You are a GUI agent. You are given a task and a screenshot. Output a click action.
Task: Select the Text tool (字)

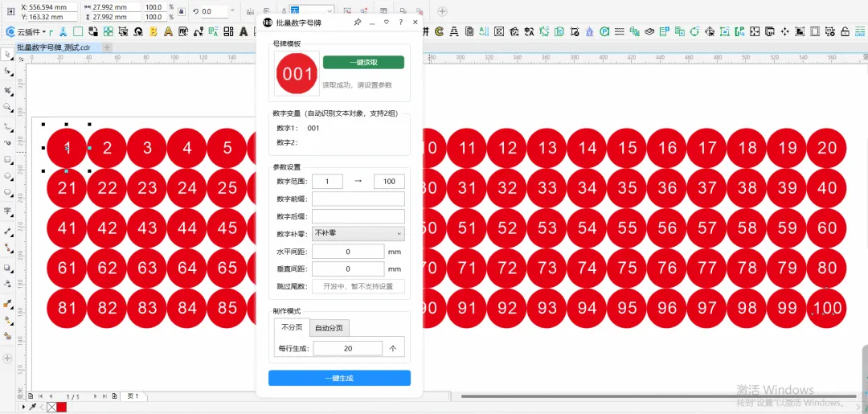click(x=7, y=211)
